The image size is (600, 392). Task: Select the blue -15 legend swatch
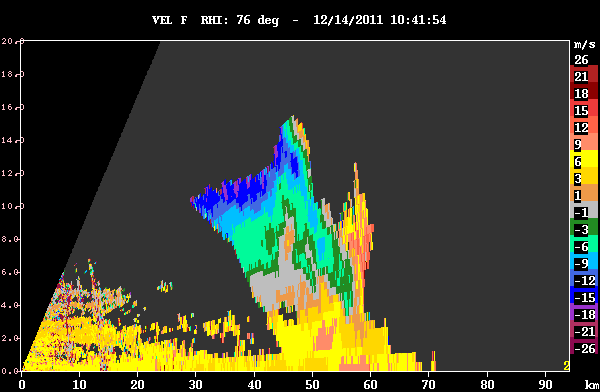pyautogui.click(x=584, y=295)
